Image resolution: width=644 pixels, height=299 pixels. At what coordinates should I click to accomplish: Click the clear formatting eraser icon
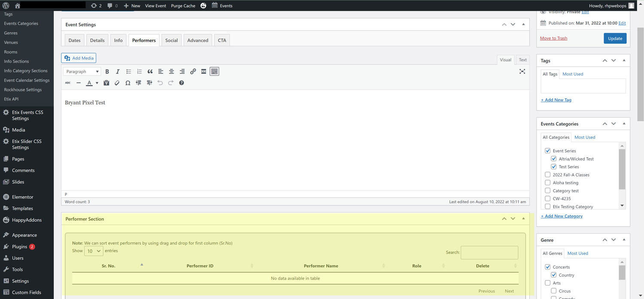click(117, 83)
